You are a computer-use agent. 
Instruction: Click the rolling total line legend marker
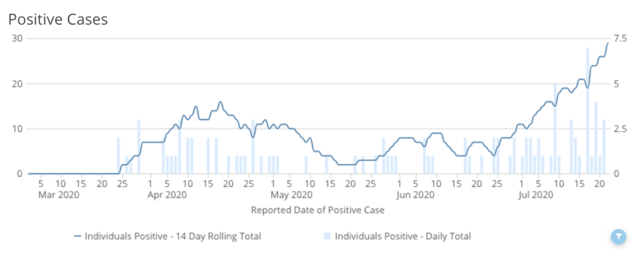click(78, 237)
